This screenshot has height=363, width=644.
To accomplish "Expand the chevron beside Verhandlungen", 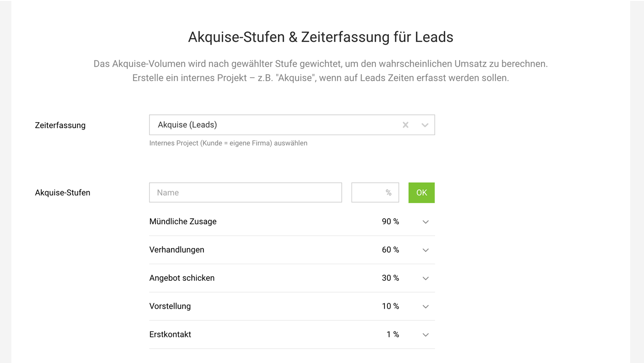I will tap(425, 250).
